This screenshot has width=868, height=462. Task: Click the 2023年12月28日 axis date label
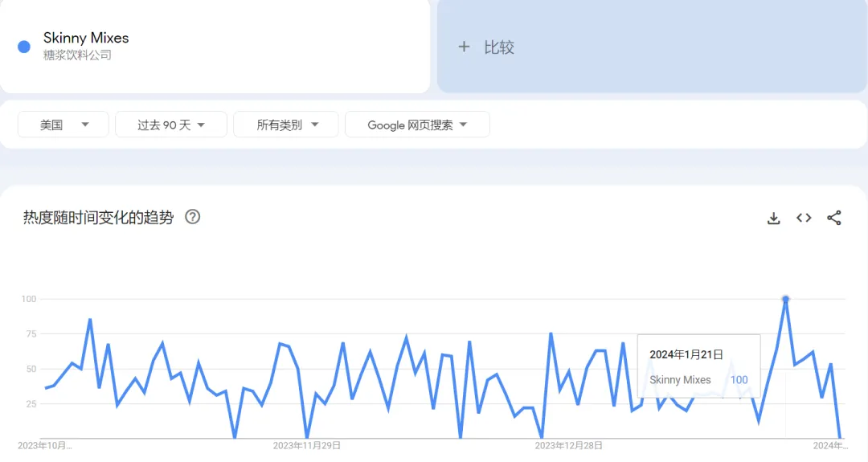pos(568,445)
